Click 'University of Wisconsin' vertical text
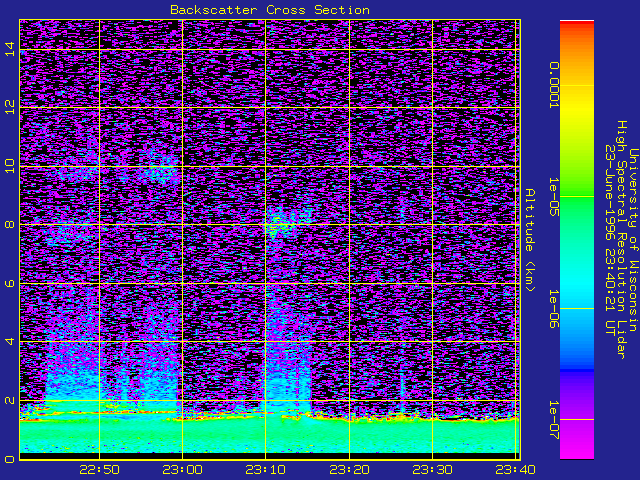640x480 pixels. [x=633, y=240]
